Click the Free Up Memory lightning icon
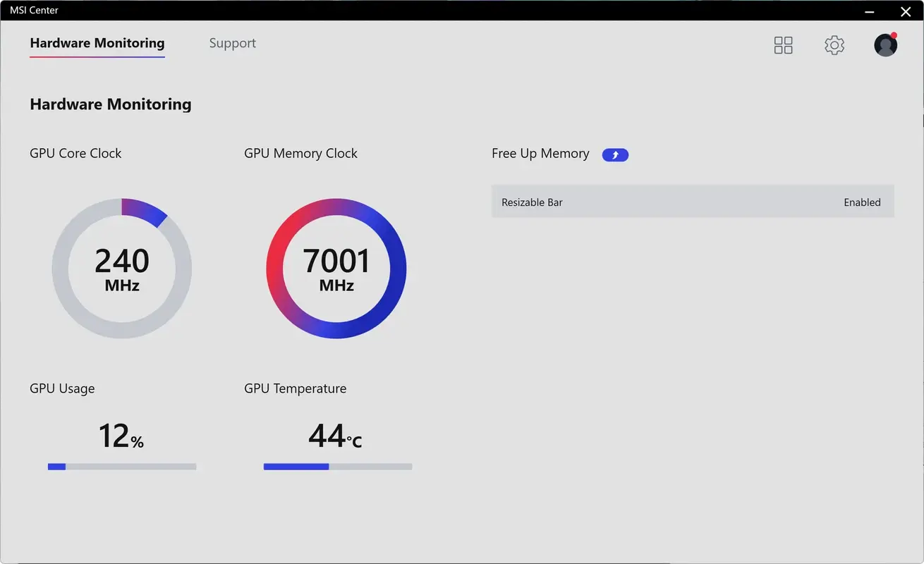Screen dimensions: 924x564 [x=614, y=154]
